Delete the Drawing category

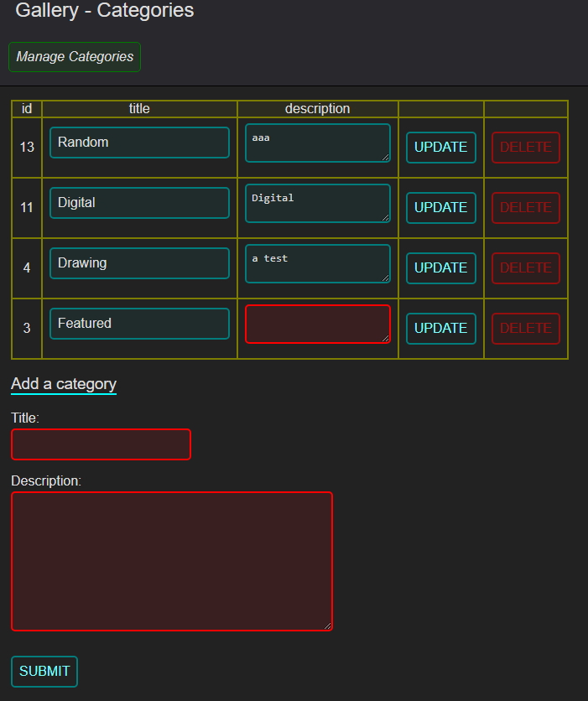[525, 268]
